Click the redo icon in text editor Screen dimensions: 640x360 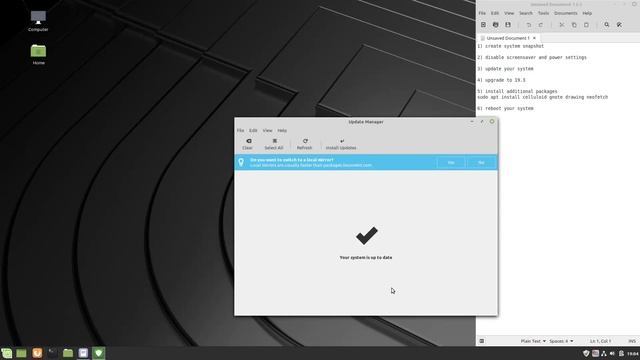(x=541, y=25)
